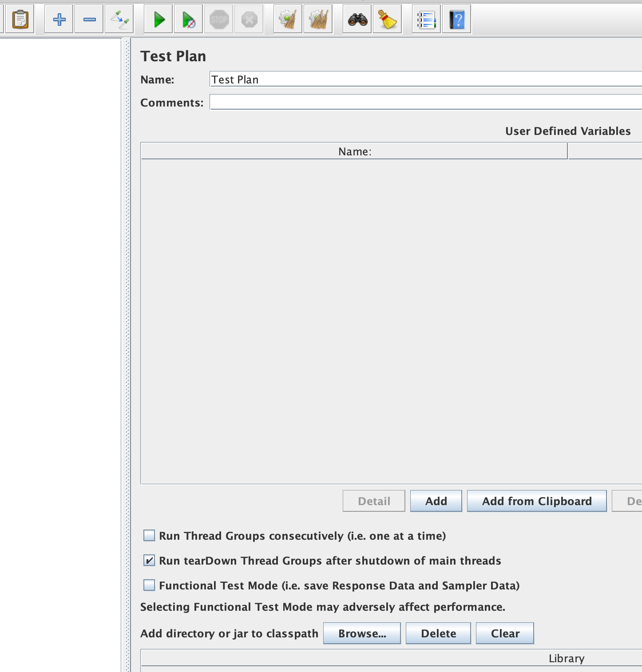Click the Shutdown icon next to Stop
Viewport: 642px width, 672px height.
(248, 19)
